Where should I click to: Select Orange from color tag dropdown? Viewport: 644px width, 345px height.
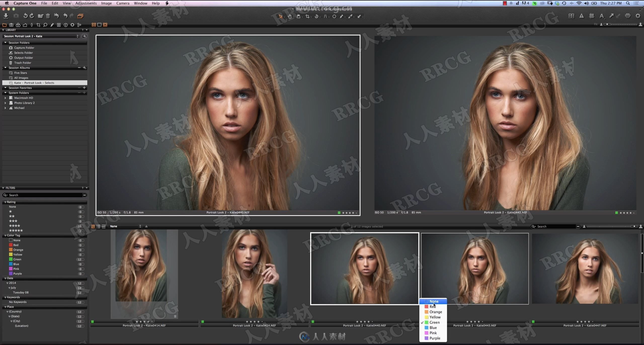(435, 312)
